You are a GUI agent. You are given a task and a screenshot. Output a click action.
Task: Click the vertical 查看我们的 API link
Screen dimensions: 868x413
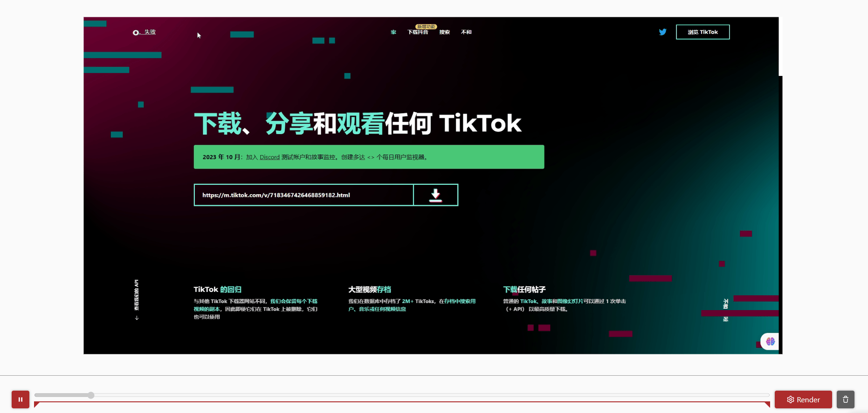point(137,295)
